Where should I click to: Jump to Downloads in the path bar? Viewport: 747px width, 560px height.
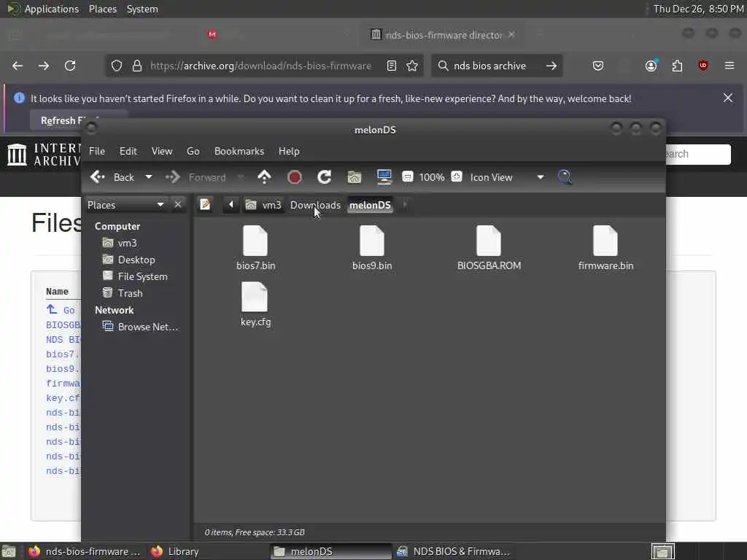click(315, 205)
